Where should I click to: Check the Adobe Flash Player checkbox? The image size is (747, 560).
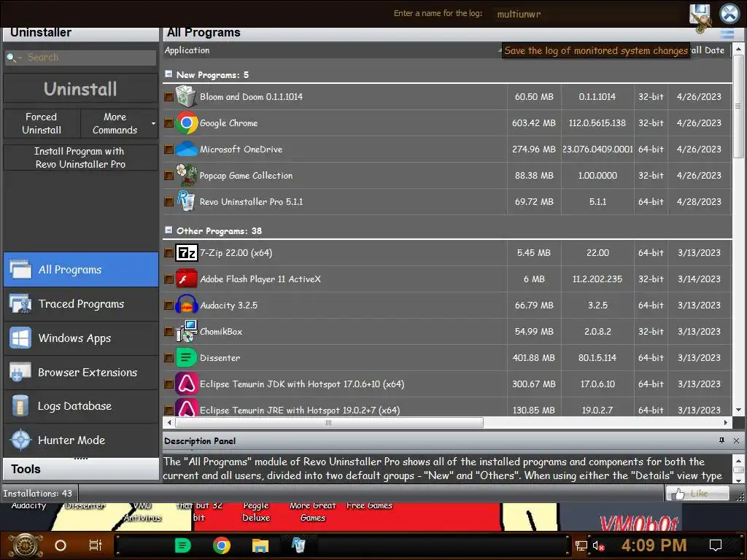(x=169, y=279)
